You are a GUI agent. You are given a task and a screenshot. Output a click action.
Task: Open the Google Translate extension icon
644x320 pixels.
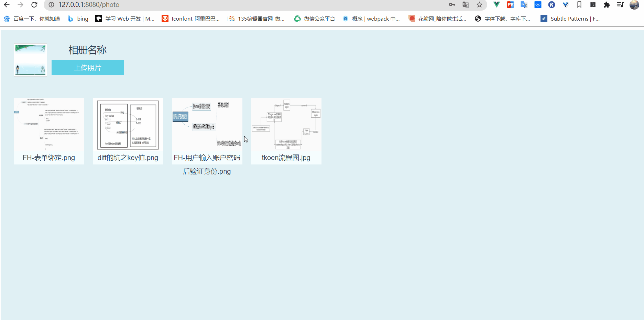(524, 5)
